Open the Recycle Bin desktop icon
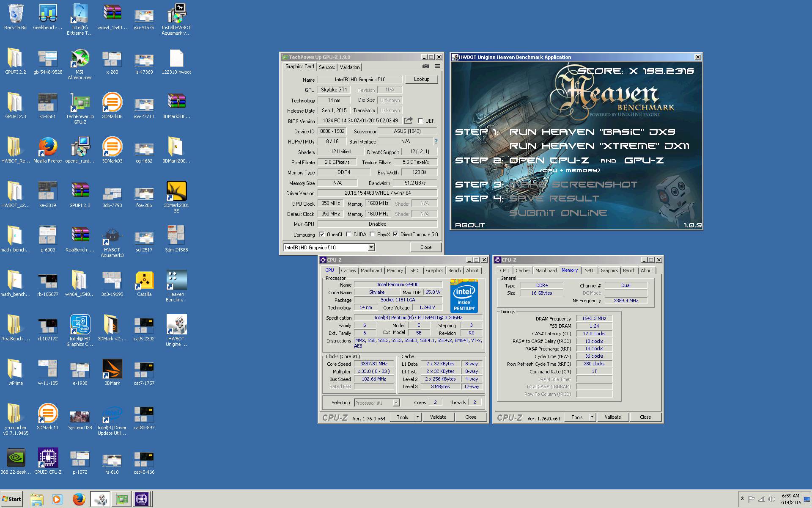 [16, 17]
